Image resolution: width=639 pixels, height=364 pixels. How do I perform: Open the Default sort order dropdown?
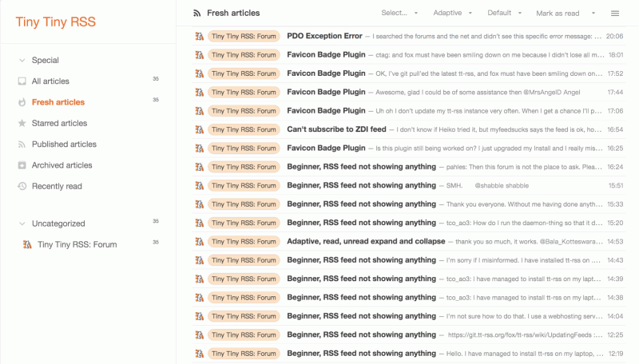click(x=505, y=13)
